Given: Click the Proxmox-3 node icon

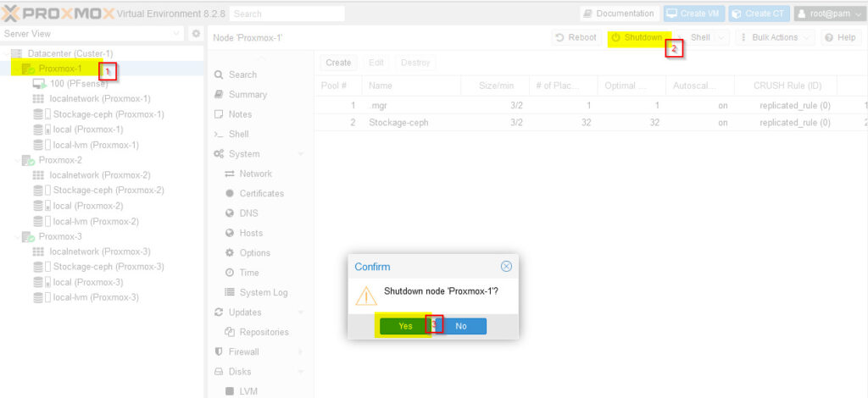Looking at the screenshot, I should click(x=28, y=236).
